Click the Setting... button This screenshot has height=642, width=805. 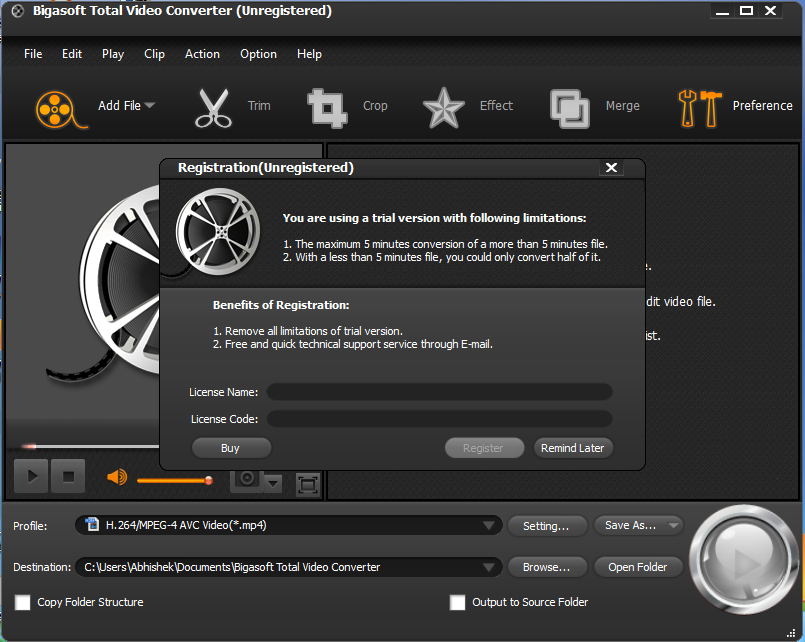(547, 526)
